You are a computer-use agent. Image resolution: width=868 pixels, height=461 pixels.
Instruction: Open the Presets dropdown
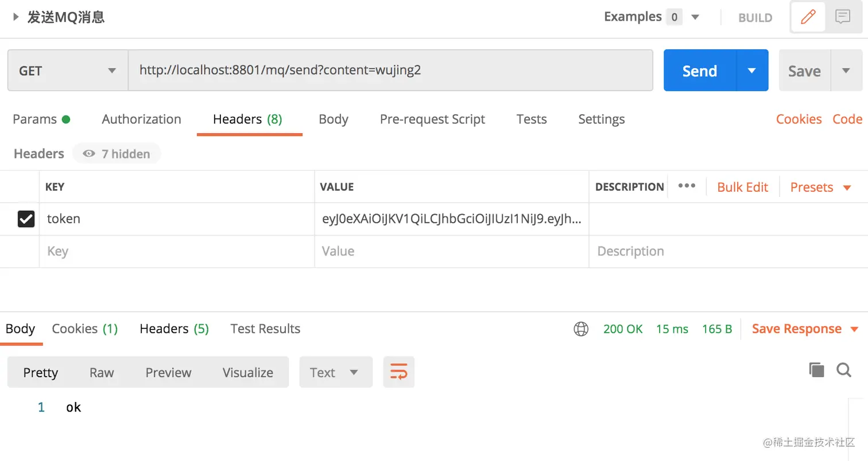coord(821,187)
